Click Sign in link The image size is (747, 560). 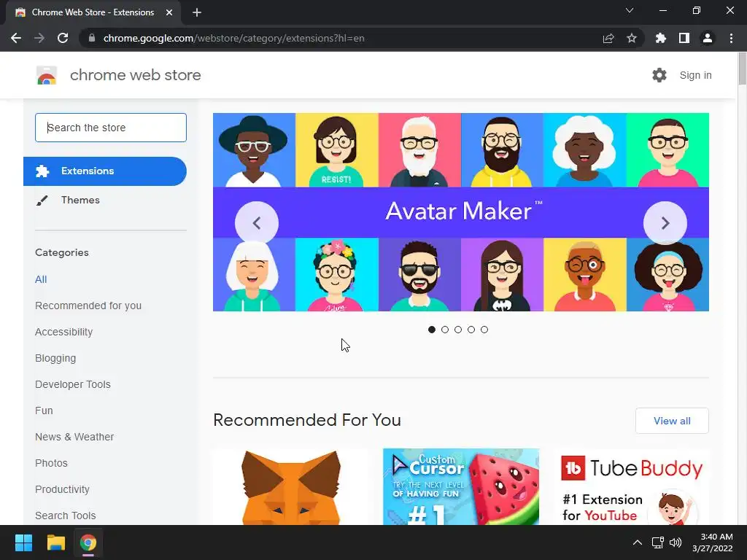click(x=695, y=75)
